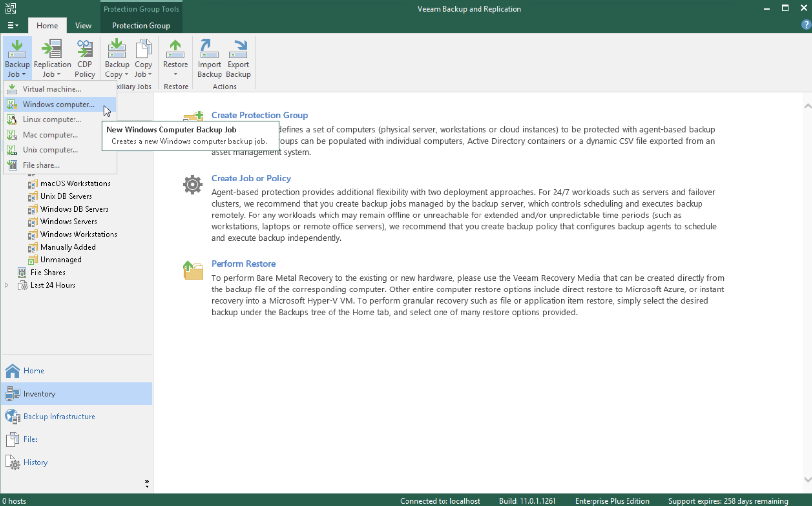Open the application main menu button
Screen dimensions: 812x506
13,25
